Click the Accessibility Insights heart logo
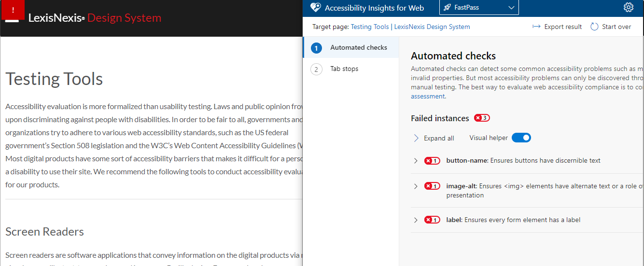The image size is (644, 266). (x=316, y=7)
